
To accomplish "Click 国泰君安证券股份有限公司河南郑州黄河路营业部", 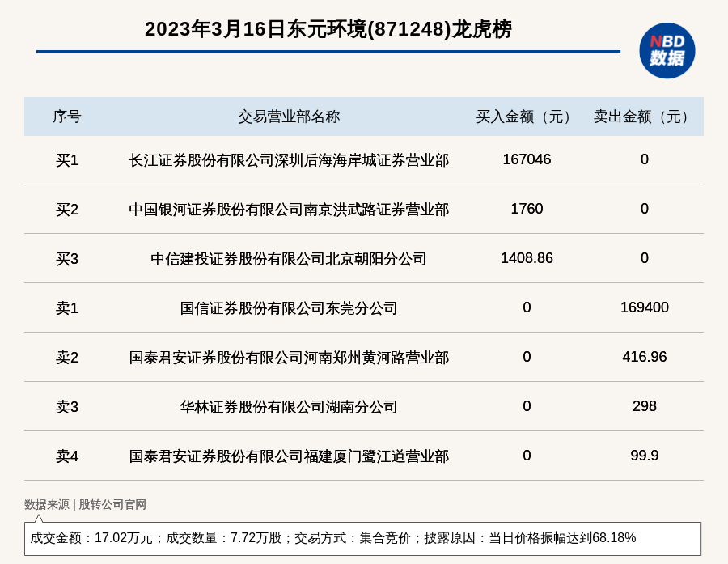I will click(x=289, y=358).
